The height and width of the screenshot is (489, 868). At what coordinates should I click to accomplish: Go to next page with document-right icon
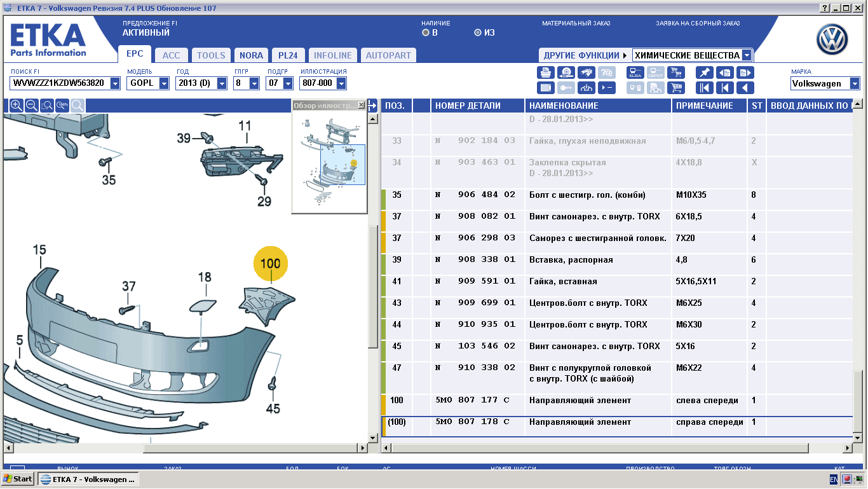click(745, 72)
